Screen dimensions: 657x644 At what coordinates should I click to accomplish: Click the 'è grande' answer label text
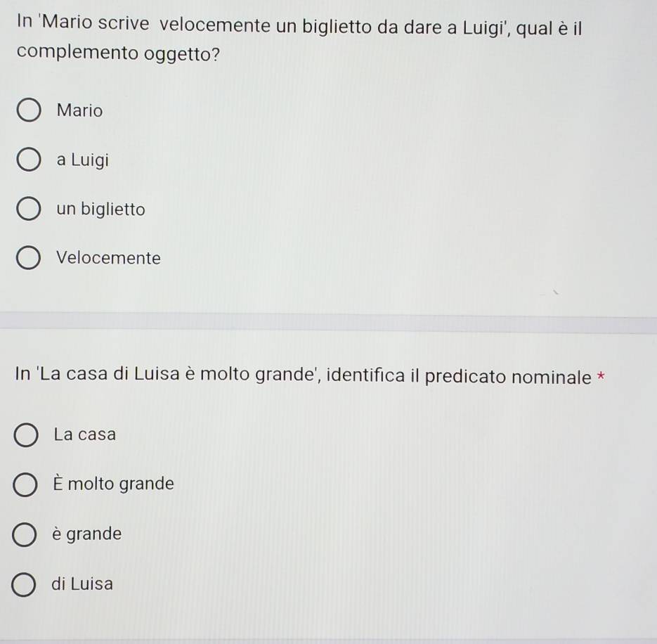[x=86, y=534]
